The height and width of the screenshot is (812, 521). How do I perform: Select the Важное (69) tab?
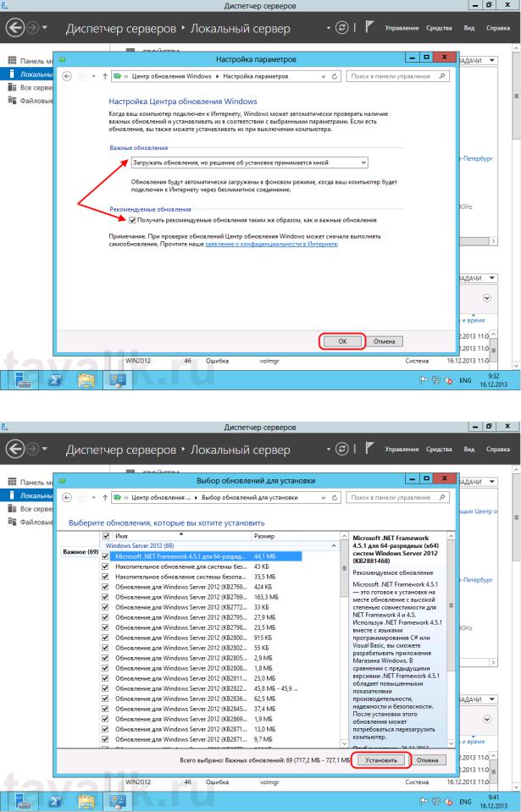[80, 552]
